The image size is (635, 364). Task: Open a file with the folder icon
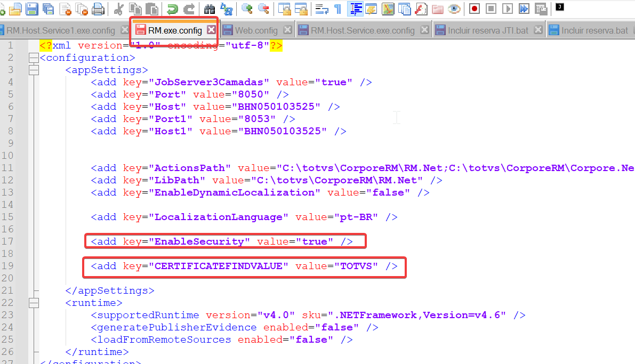tap(15, 9)
